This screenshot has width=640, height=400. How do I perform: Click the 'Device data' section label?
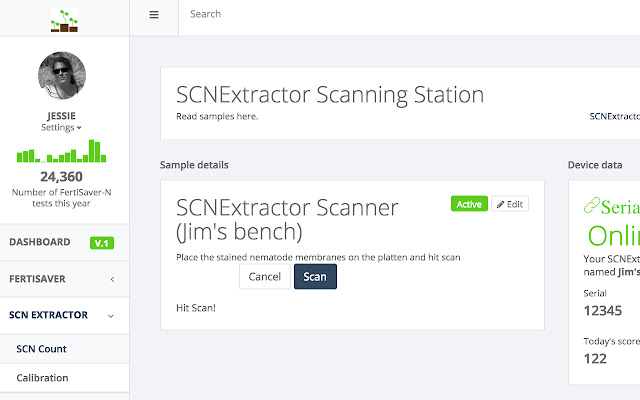click(595, 165)
